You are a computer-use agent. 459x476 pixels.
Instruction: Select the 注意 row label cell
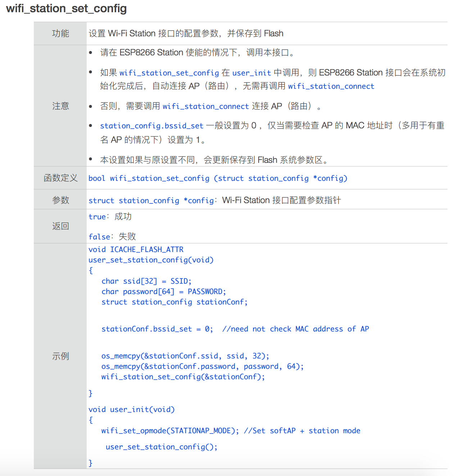point(60,106)
